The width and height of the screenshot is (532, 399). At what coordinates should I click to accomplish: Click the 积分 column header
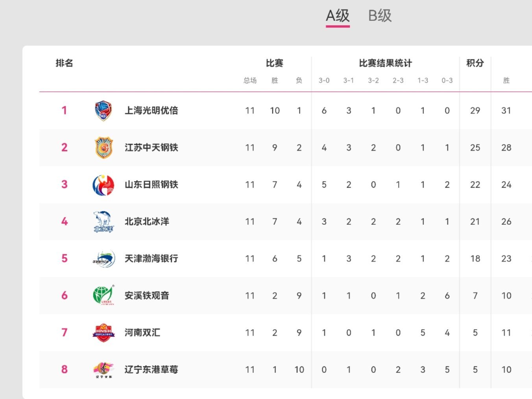[475, 63]
